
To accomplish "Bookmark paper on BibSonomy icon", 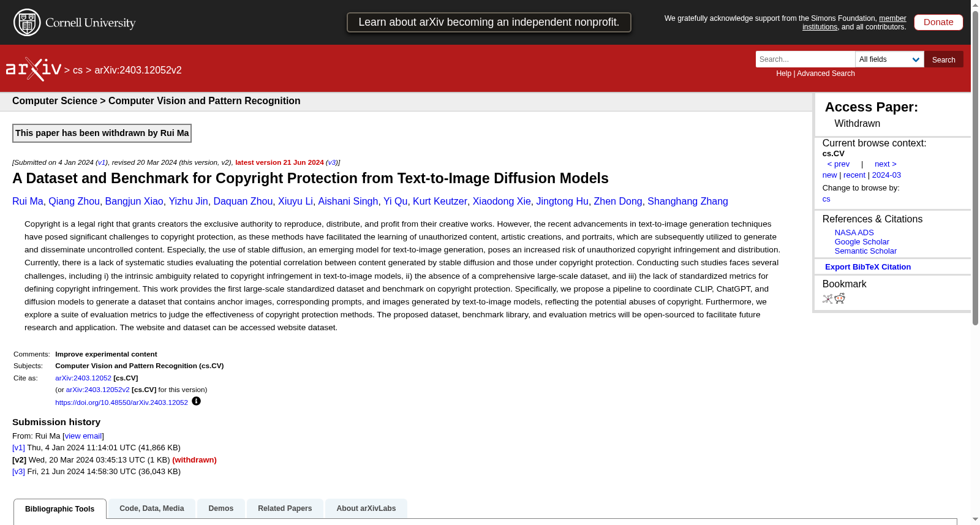I will [827, 299].
